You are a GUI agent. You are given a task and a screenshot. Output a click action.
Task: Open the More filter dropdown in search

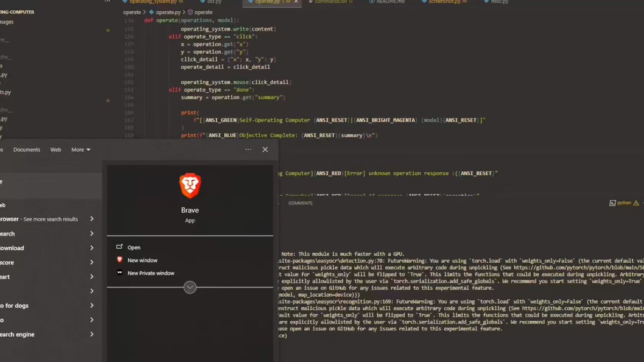tap(80, 150)
